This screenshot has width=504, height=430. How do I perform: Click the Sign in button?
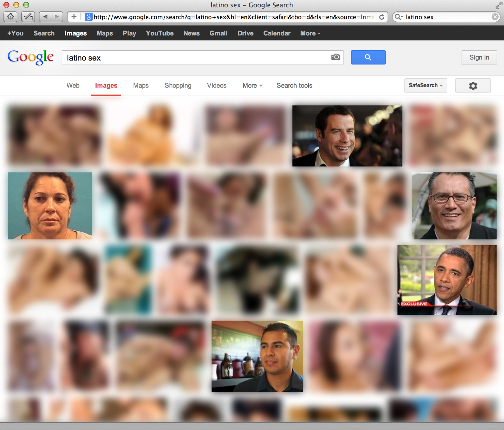(x=479, y=57)
